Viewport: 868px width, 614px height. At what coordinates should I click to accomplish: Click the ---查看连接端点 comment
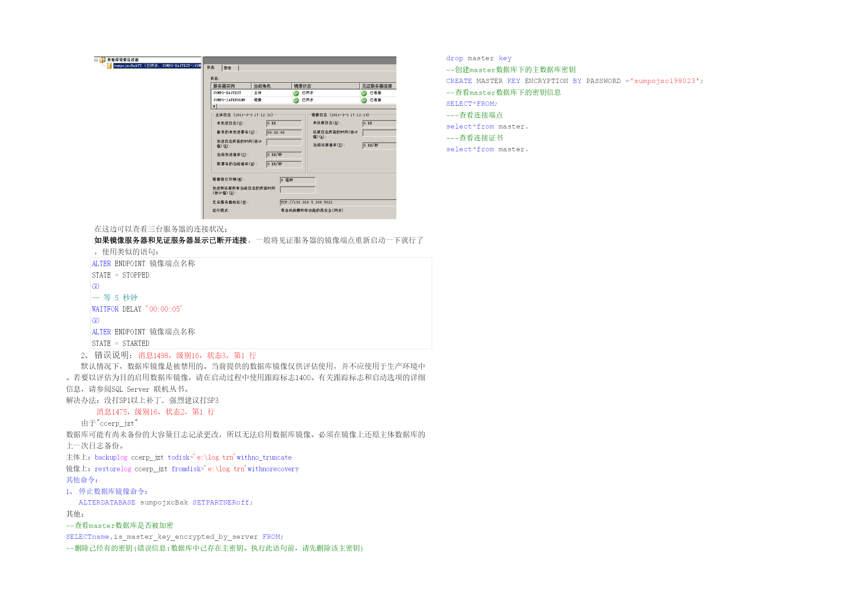coord(474,115)
